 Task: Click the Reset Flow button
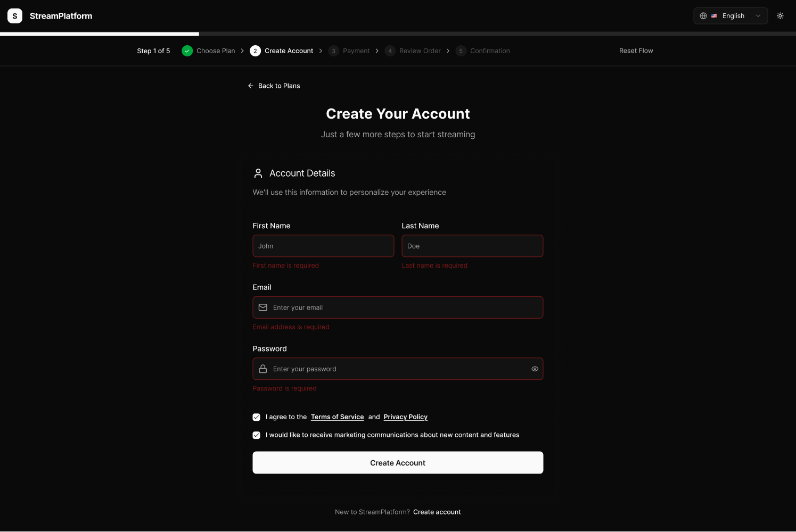pyautogui.click(x=636, y=51)
